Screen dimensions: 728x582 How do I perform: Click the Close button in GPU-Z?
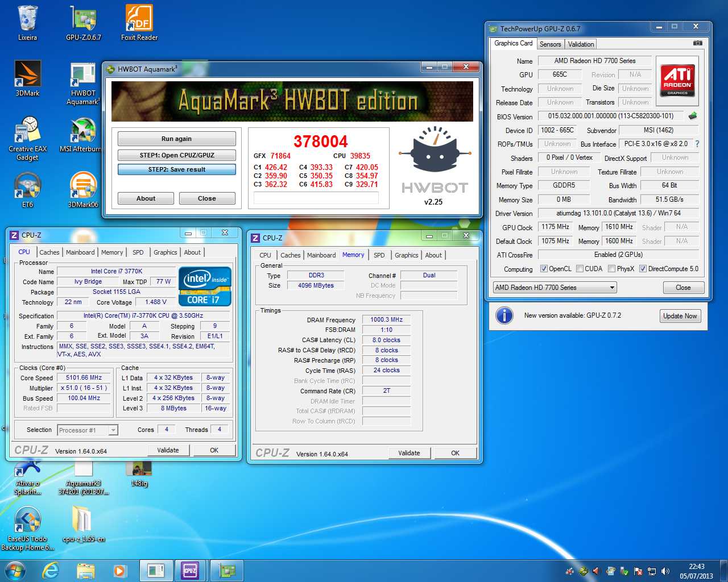684,288
